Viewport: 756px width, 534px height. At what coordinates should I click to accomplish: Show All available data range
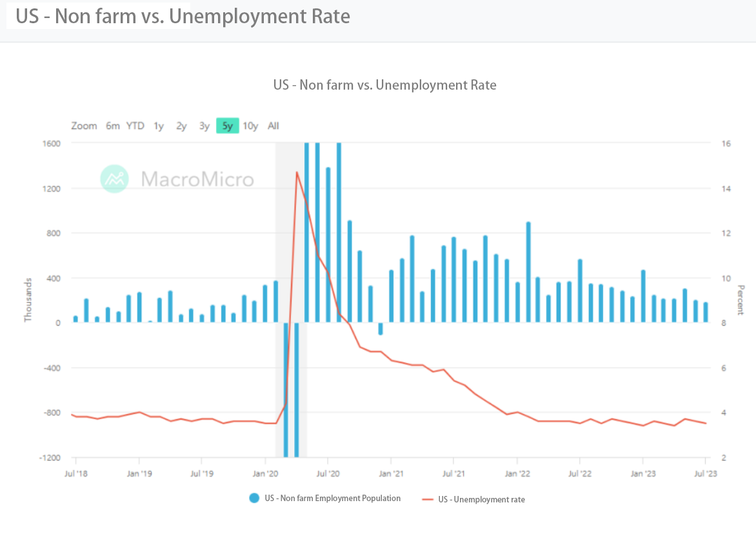point(274,126)
